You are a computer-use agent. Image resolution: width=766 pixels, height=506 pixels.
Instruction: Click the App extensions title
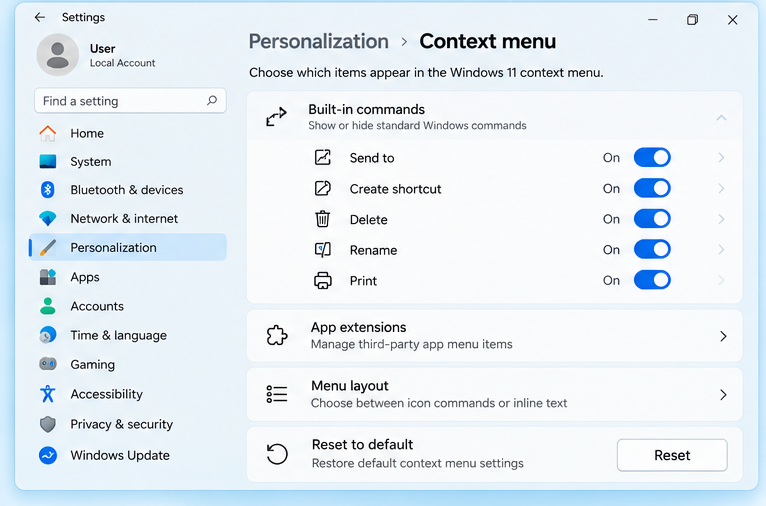(359, 327)
